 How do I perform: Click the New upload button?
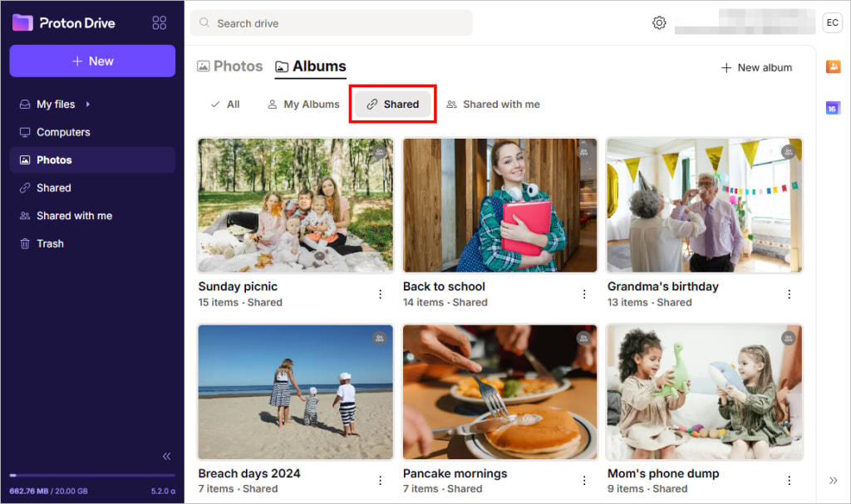[91, 61]
